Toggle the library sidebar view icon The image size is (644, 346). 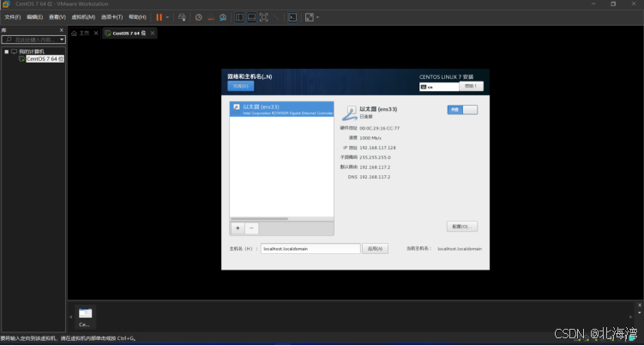(239, 17)
